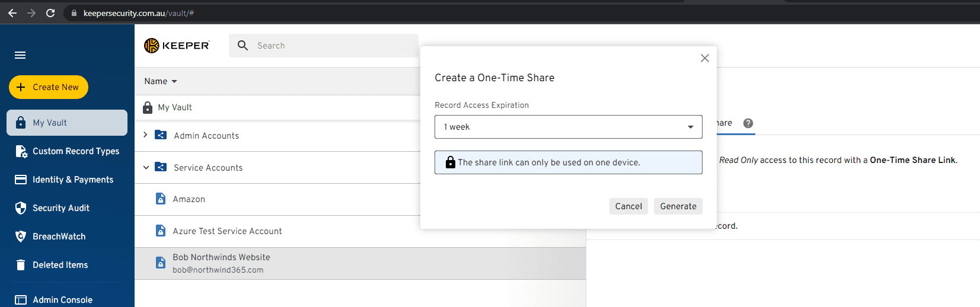Open the Name sort dropdown
Screen dimensions: 980x307
(161, 81)
